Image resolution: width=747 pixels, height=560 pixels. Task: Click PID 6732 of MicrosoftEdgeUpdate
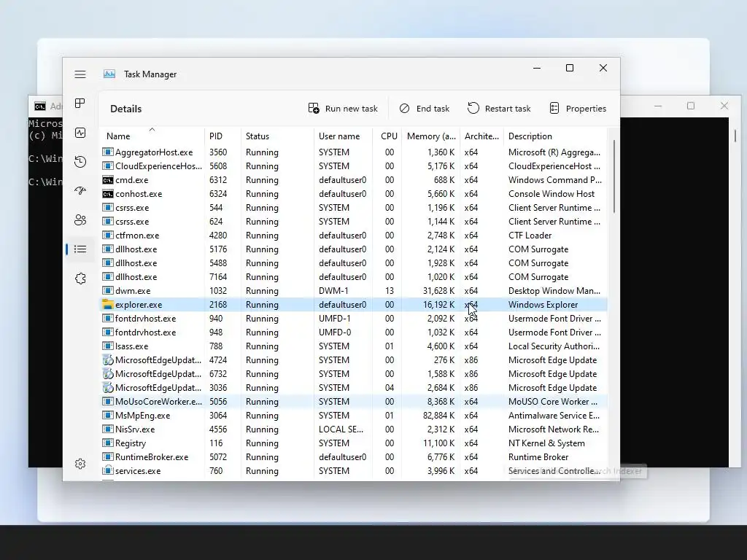coord(217,374)
